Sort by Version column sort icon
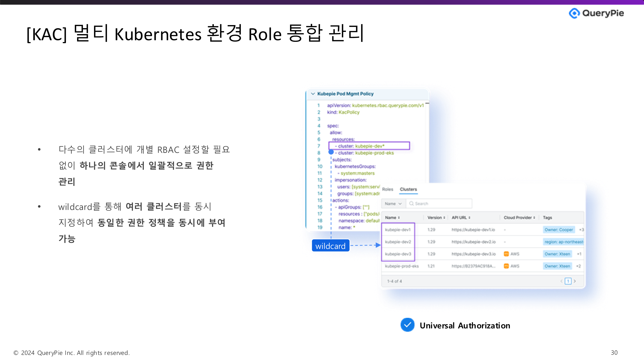This screenshot has height=362, width=644. [444, 218]
